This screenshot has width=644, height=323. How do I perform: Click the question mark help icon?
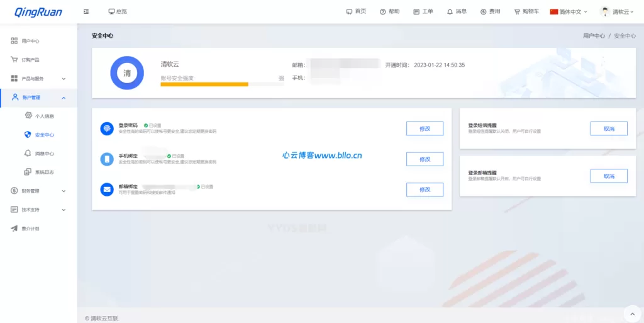coord(383,12)
